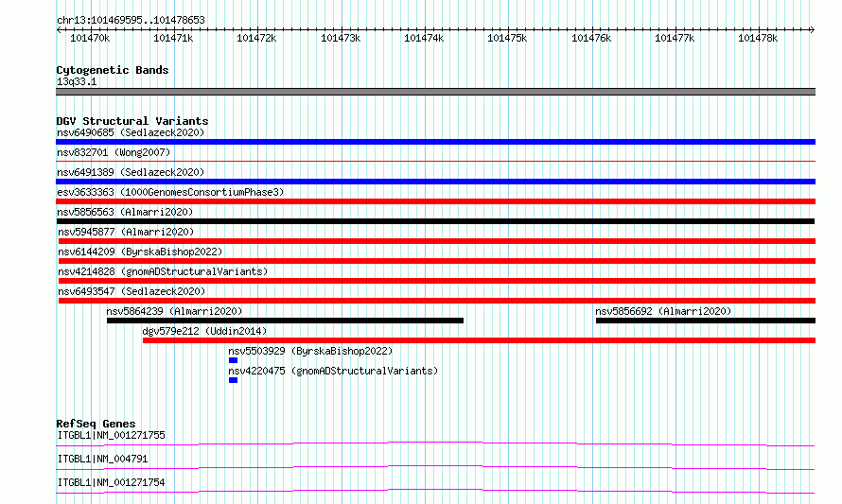This screenshot has width=842, height=504.
Task: Click the 101475k ruler tick label
Action: (507, 38)
